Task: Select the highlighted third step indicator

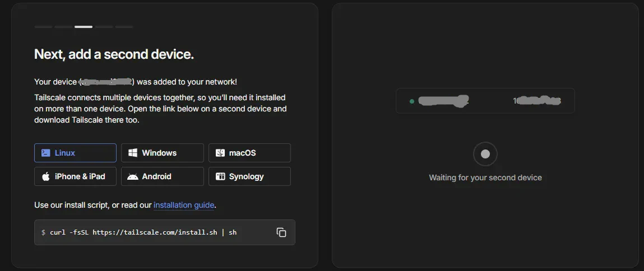Action: pyautogui.click(x=84, y=27)
